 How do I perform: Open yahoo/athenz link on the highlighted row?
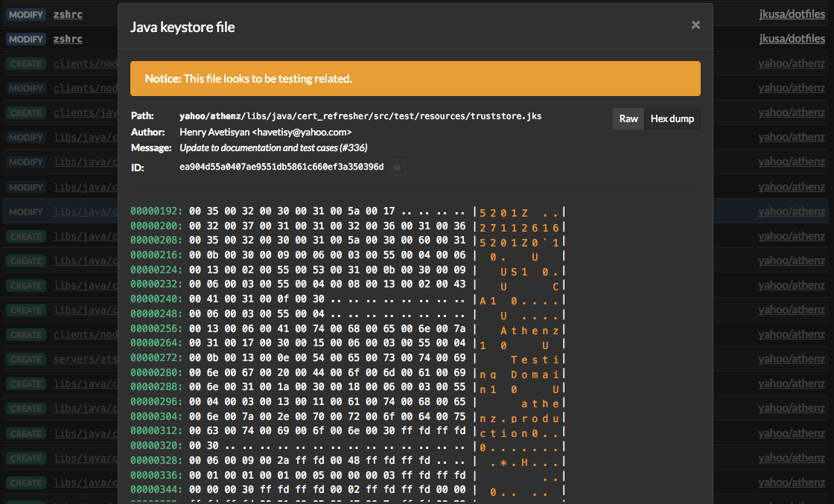tap(792, 212)
